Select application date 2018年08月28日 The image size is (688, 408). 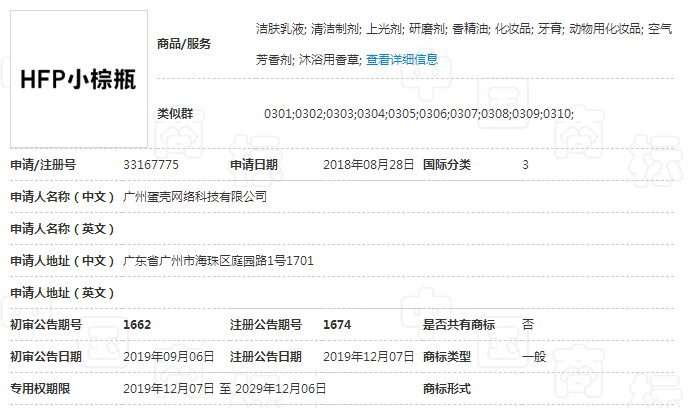tap(369, 165)
